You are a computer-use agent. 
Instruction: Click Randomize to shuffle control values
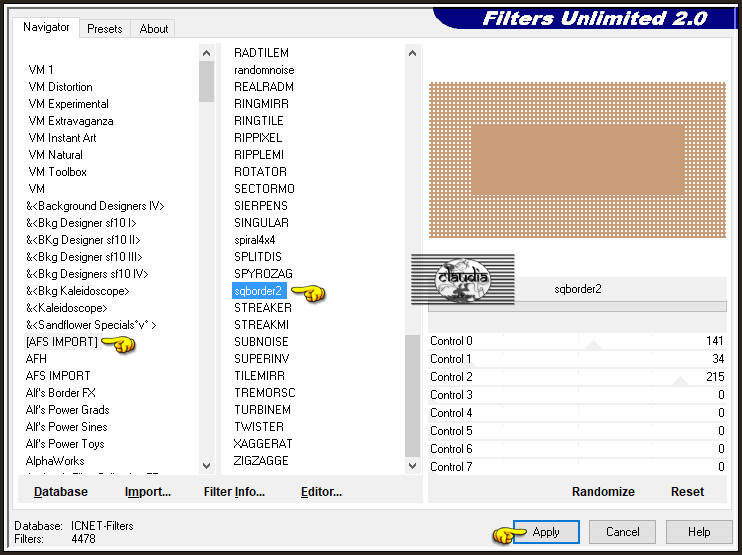(x=603, y=492)
